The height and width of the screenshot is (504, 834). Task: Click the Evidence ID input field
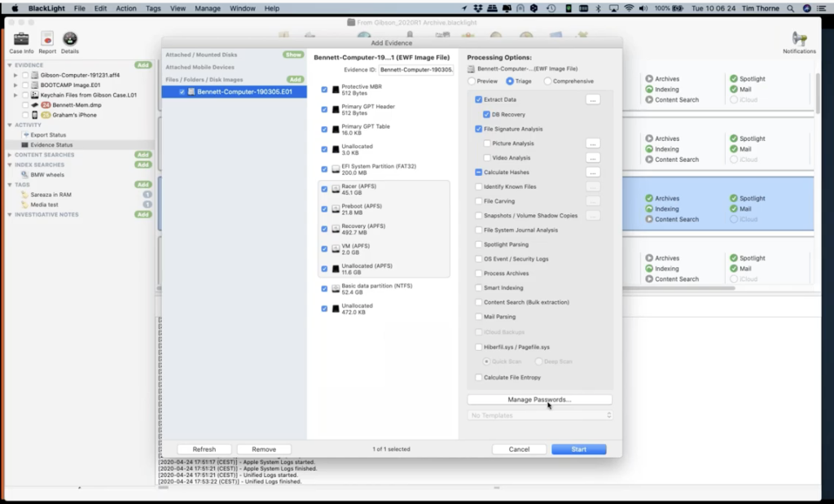416,70
